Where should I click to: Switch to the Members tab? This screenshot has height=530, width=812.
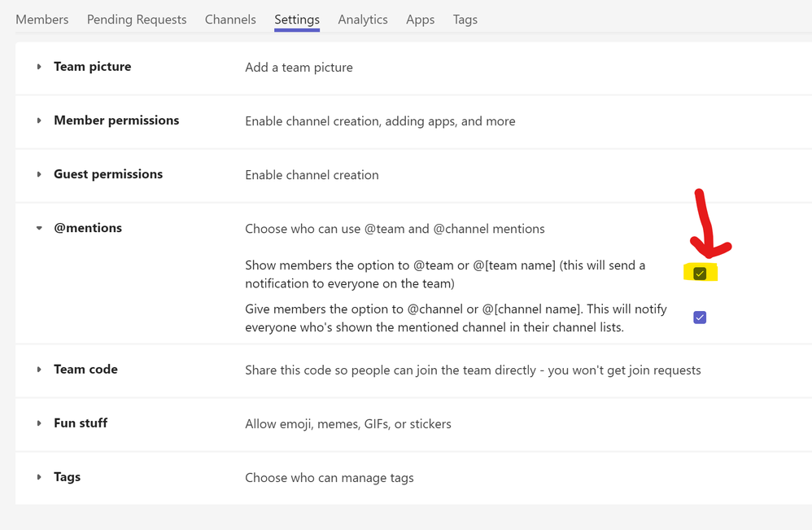(x=42, y=20)
